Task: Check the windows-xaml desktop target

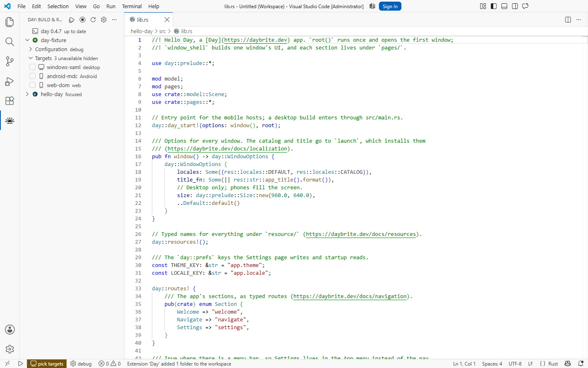Action: [x=33, y=67]
